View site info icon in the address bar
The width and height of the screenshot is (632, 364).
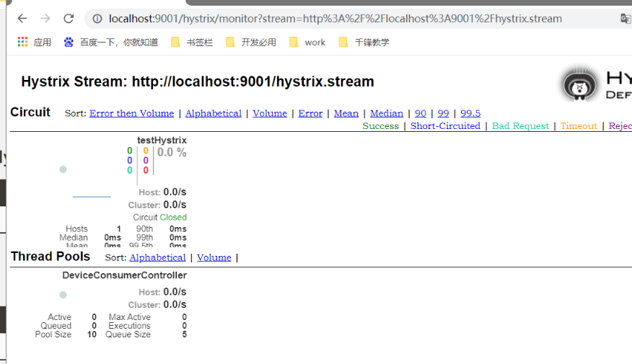tap(97, 19)
